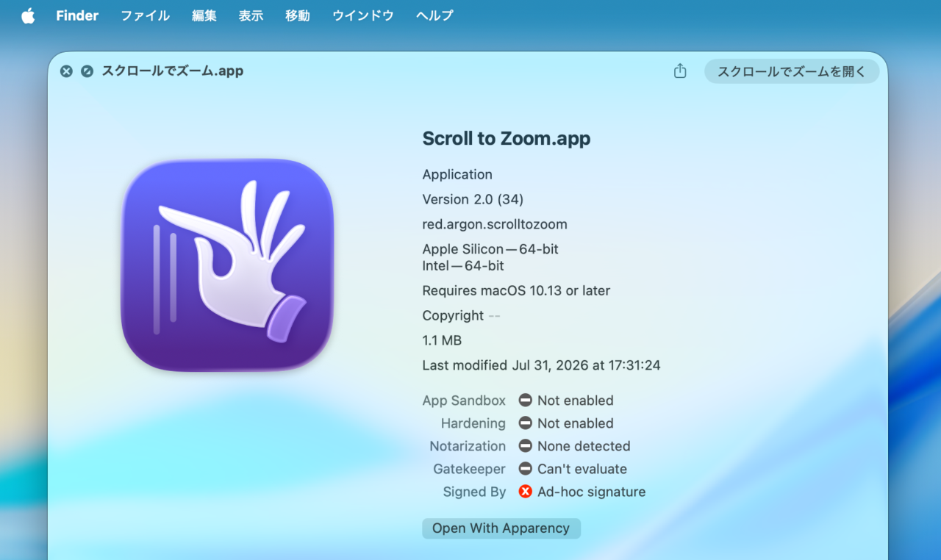The image size is (941, 560).
Task: Open the 編集 menu
Action: pos(204,15)
